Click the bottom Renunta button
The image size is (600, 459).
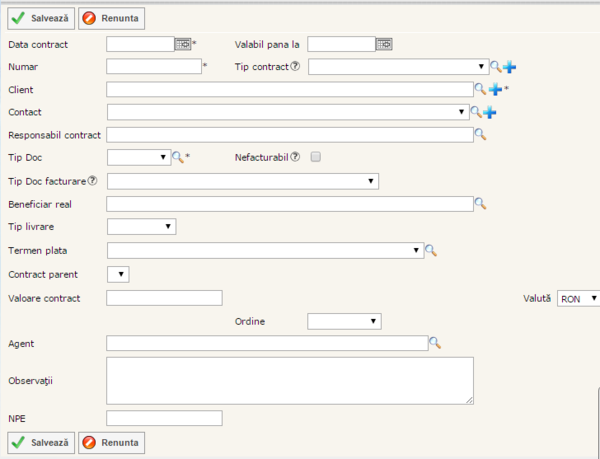point(111,441)
